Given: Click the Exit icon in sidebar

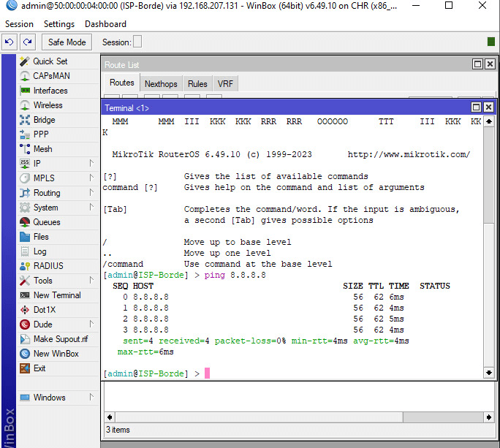Looking at the screenshot, I should (25, 368).
